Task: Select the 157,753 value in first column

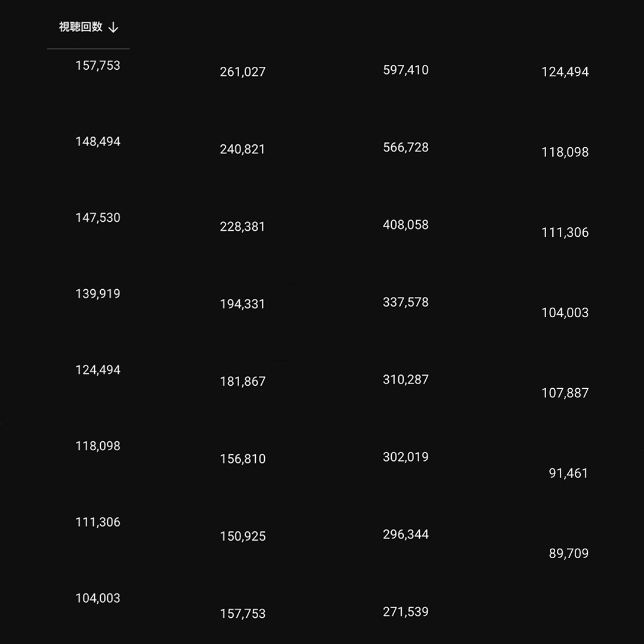Action: coord(98,66)
